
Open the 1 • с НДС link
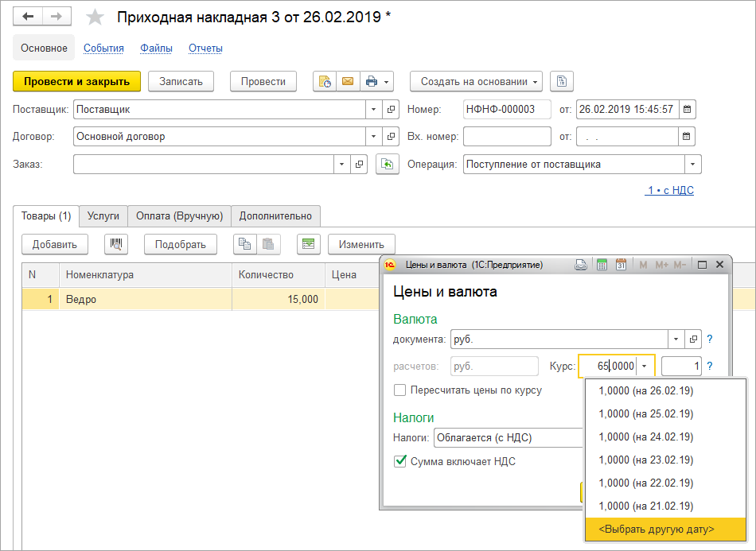click(x=669, y=190)
